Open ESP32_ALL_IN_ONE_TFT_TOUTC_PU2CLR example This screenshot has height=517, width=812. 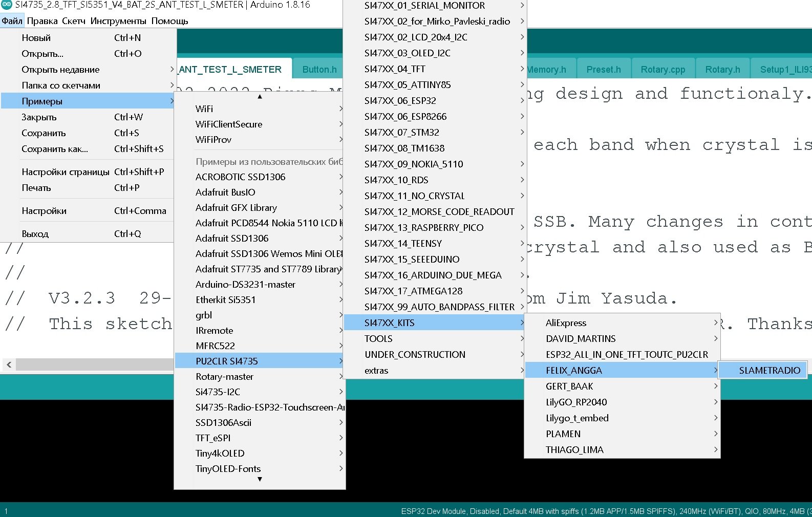[x=623, y=354]
